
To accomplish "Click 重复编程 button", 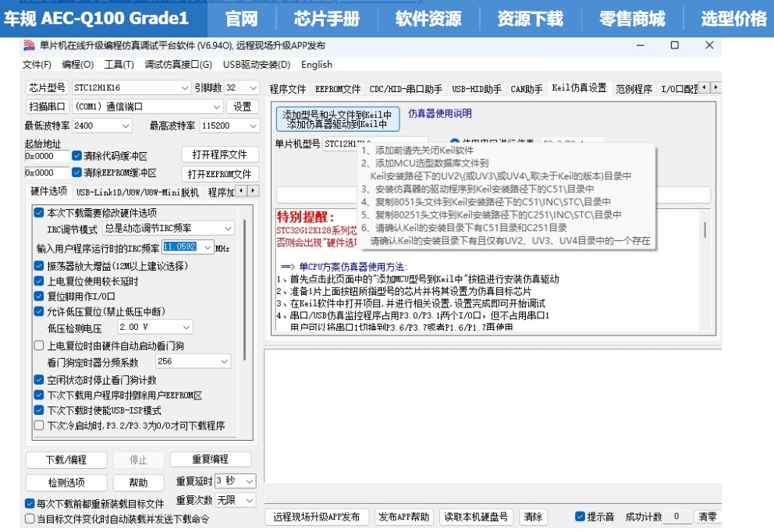I will 211,459.
